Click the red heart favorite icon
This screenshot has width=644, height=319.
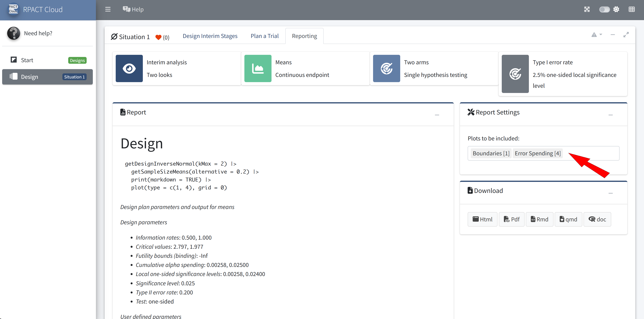coord(158,37)
